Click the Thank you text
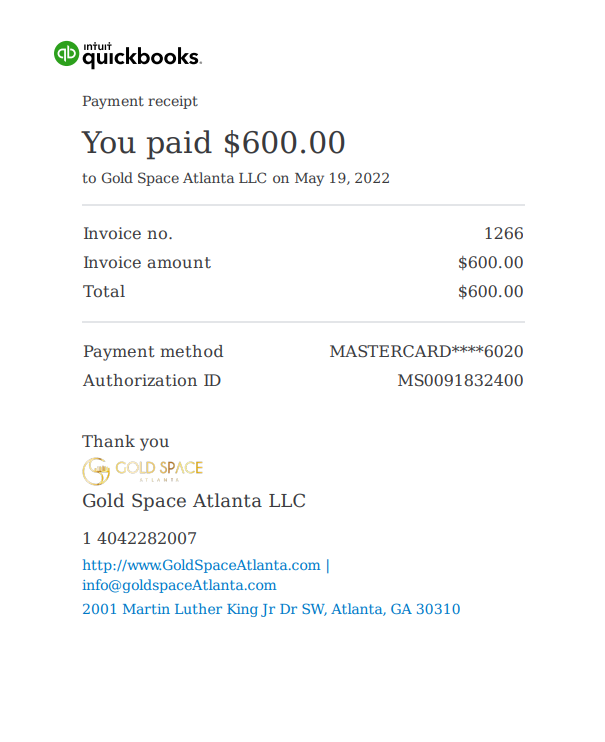This screenshot has height=742, width=605. 125,442
